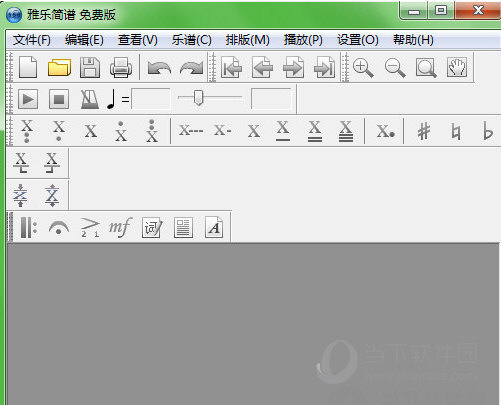Image resolution: width=501 pixels, height=405 pixels.
Task: Go to the first page arrow
Action: tap(231, 68)
